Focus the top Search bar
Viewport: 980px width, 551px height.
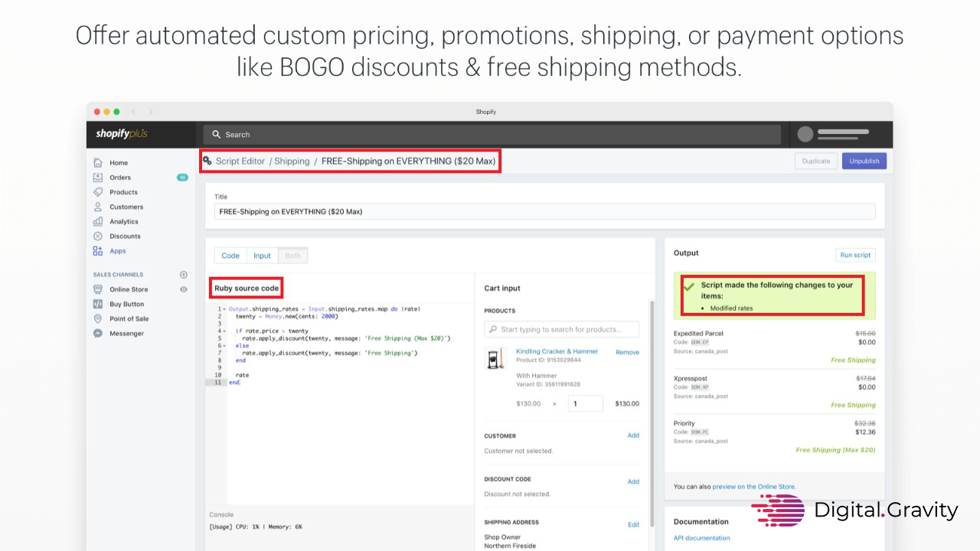point(492,134)
